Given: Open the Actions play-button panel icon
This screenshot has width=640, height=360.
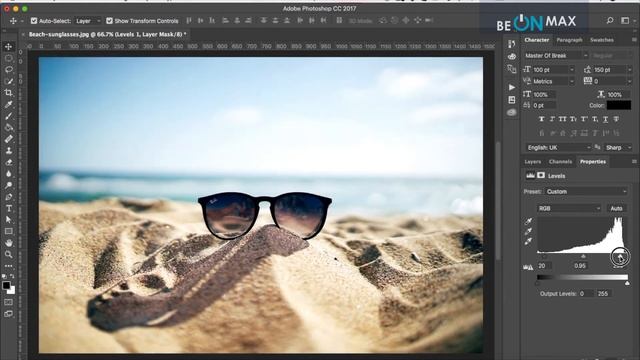Looking at the screenshot, I should click(512, 87).
